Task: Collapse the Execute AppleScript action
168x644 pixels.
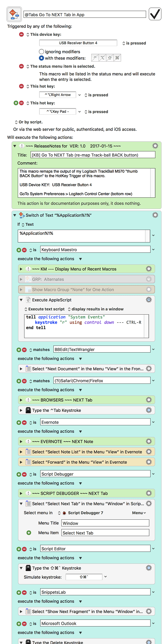Action: click(x=21, y=300)
